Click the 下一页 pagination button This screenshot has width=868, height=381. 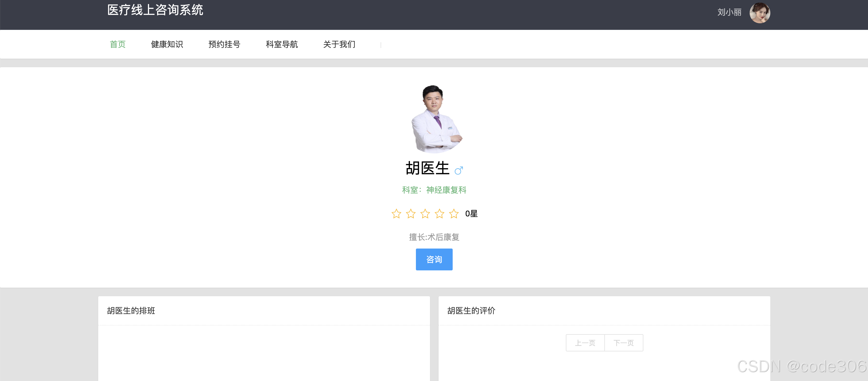[x=624, y=343]
